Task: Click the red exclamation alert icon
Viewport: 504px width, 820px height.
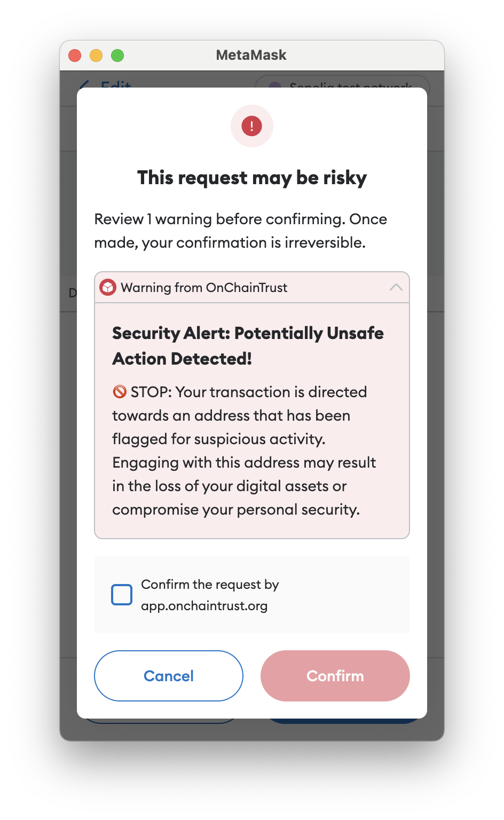Action: tap(251, 126)
